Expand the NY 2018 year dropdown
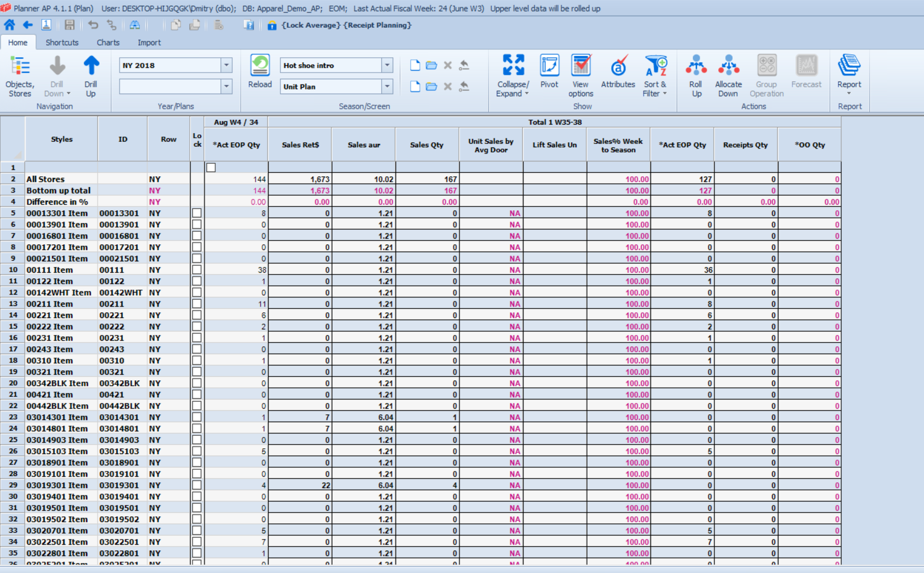This screenshot has height=573, width=924. coord(226,65)
